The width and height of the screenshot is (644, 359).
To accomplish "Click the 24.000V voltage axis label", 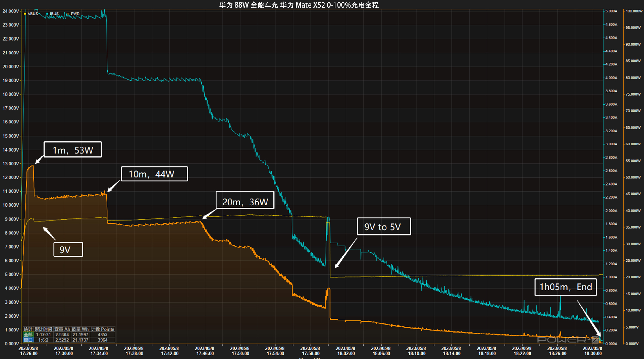I will click(11, 11).
